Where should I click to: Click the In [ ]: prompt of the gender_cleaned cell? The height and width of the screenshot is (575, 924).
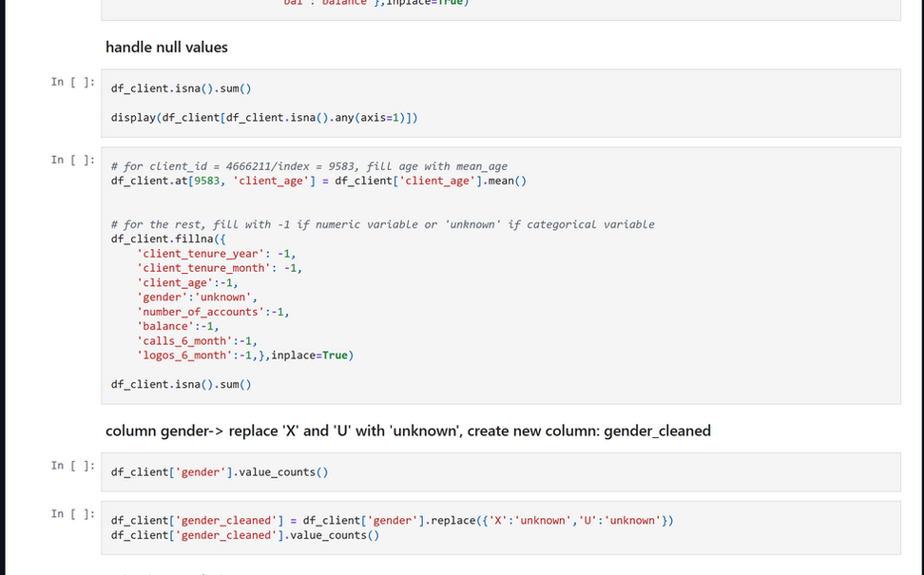(71, 514)
